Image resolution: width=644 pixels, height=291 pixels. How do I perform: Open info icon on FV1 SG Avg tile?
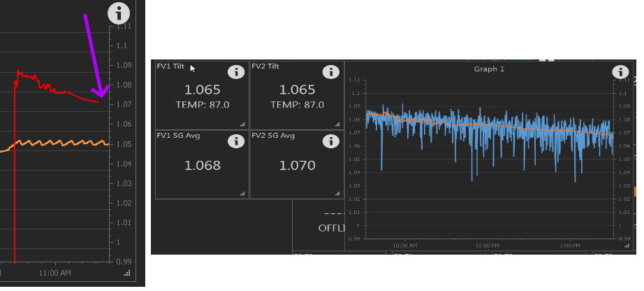pyautogui.click(x=236, y=141)
